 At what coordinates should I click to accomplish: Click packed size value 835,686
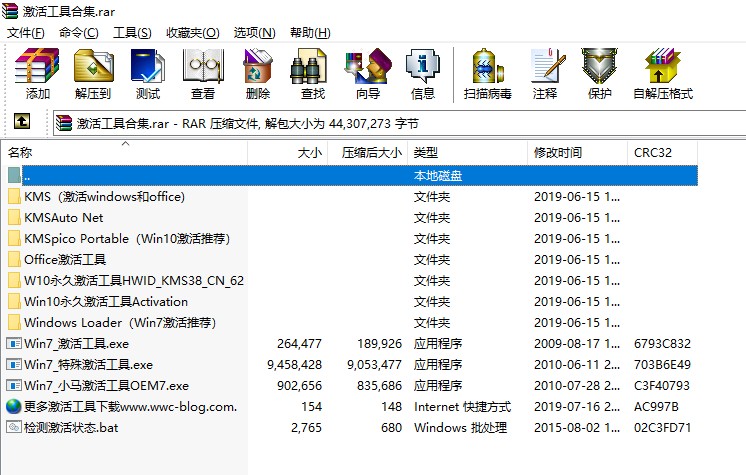click(379, 386)
